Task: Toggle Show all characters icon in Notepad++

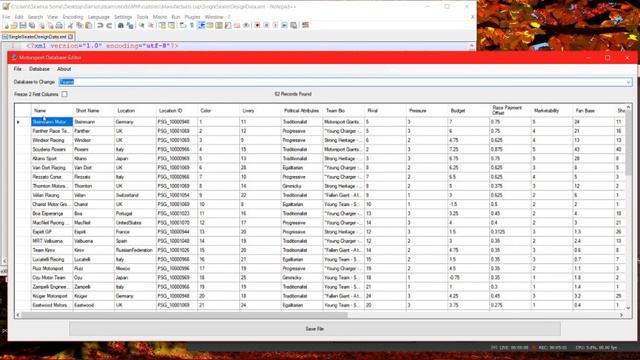Action: coord(191,25)
